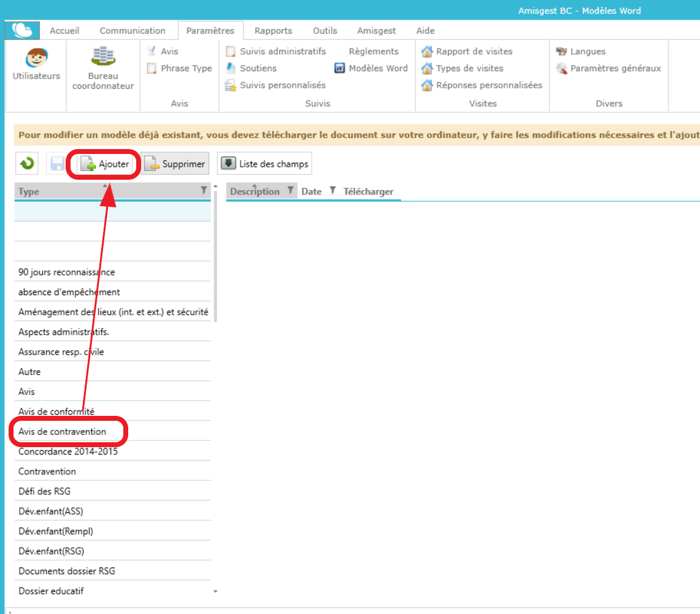Select 'Dév.enfant(Rempl)' row
Image resolution: width=700 pixels, height=614 pixels.
pos(112,531)
